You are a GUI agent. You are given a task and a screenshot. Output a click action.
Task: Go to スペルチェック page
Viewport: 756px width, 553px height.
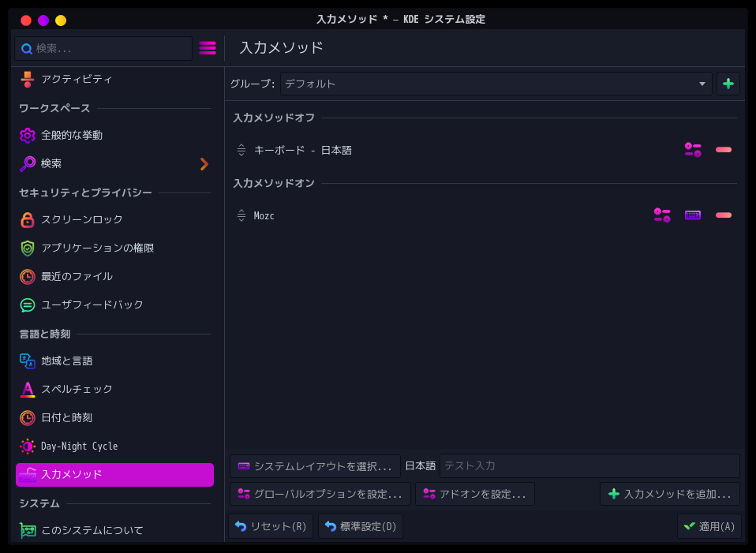(x=114, y=390)
